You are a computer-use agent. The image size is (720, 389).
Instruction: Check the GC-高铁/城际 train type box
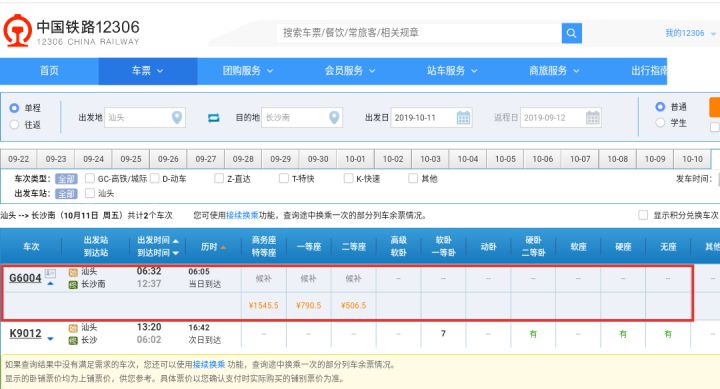point(90,178)
